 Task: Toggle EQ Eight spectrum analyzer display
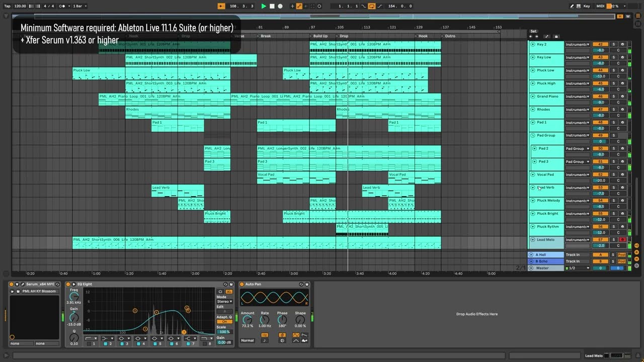pyautogui.click(x=229, y=292)
